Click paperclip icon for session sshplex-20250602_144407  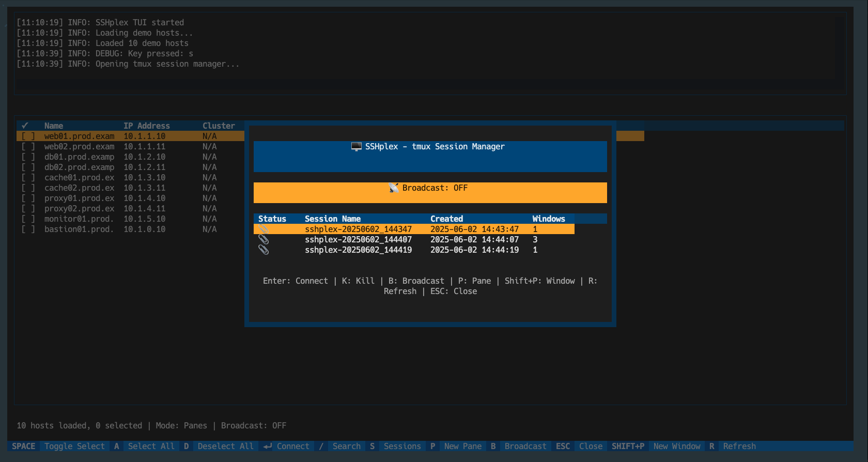point(263,239)
